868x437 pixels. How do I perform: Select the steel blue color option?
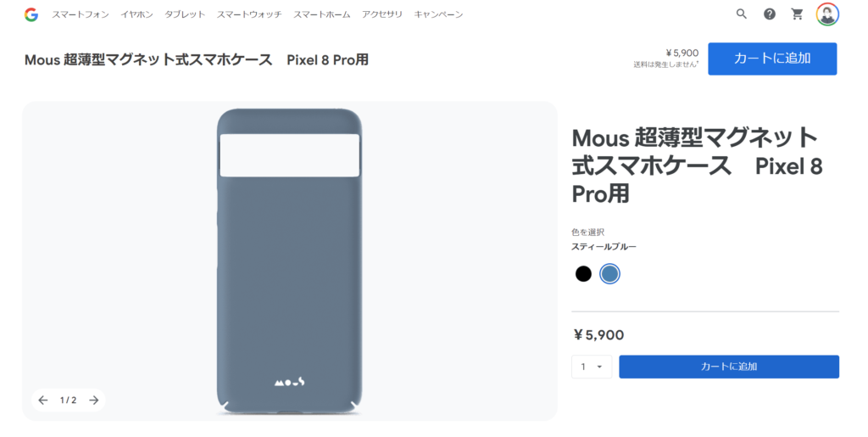pyautogui.click(x=610, y=274)
